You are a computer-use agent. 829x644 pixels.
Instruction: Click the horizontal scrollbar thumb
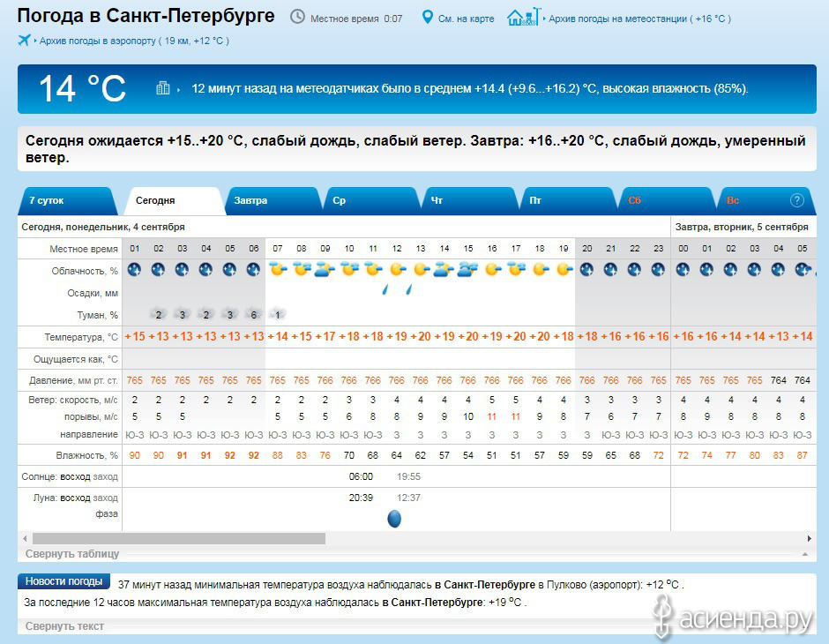pyautogui.click(x=179, y=538)
